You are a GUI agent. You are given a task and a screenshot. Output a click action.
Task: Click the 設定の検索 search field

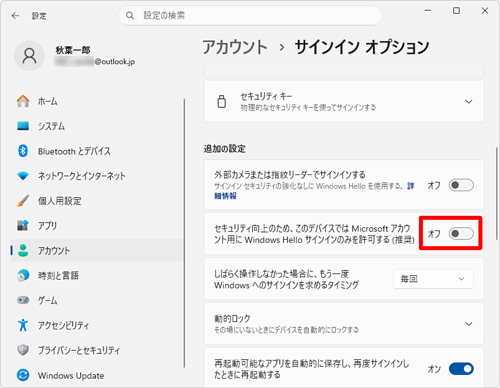[x=250, y=16]
